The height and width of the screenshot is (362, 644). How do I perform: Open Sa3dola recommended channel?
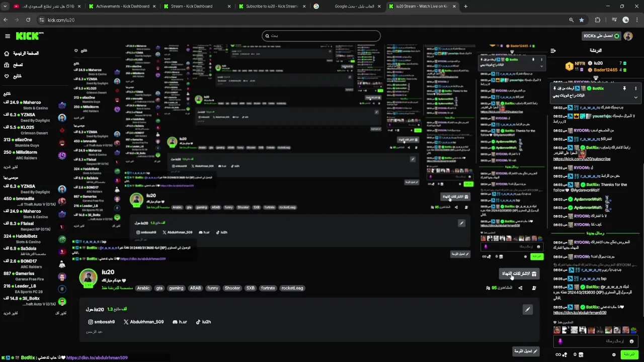point(34,251)
